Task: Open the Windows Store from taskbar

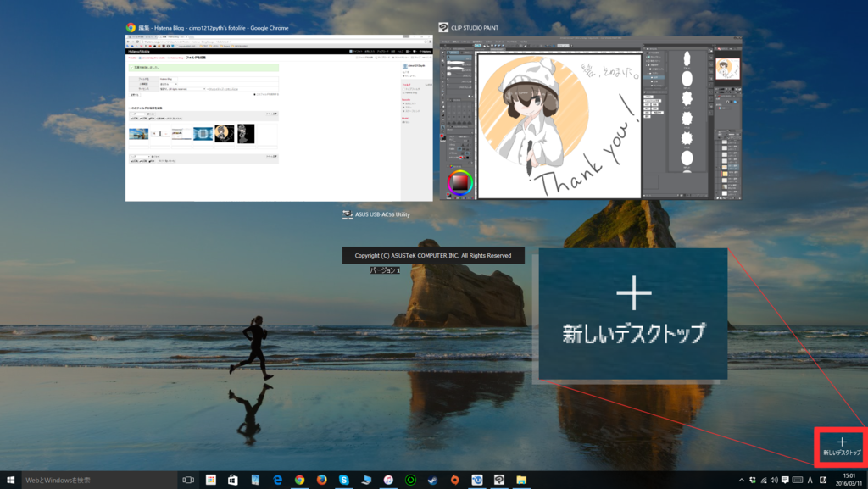Action: (233, 480)
